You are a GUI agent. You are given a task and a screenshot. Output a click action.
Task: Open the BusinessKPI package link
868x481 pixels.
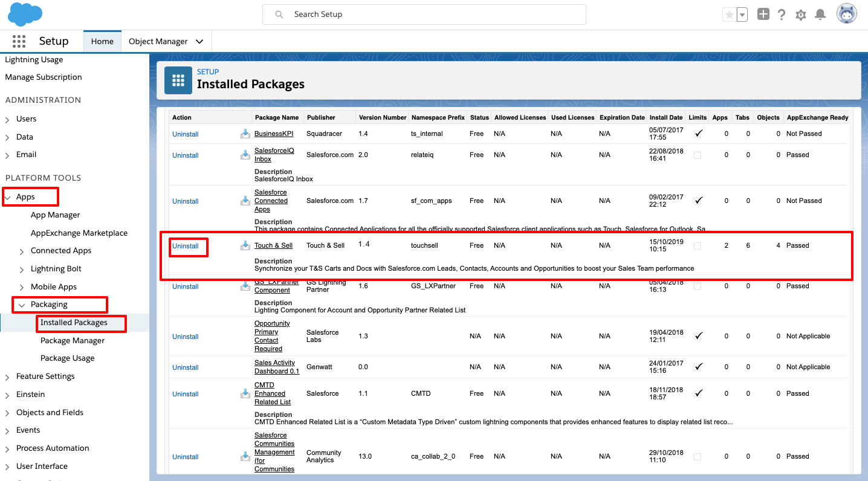click(x=274, y=134)
